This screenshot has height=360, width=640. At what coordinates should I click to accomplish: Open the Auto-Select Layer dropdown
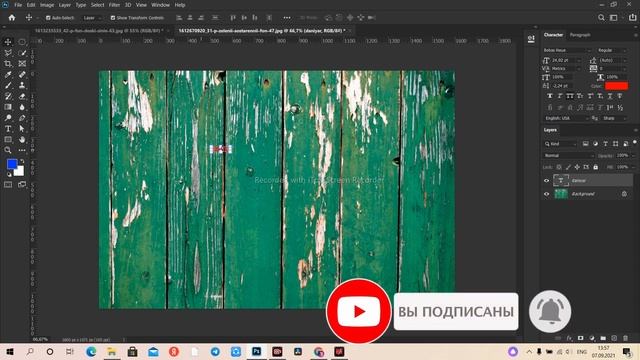pyautogui.click(x=91, y=18)
